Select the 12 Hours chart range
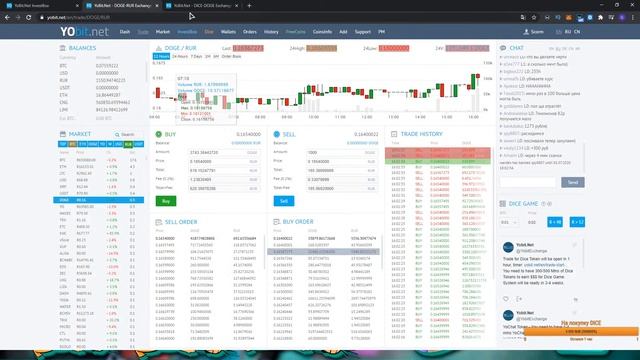Image resolution: width=640 pixels, height=360 pixels. tap(161, 56)
